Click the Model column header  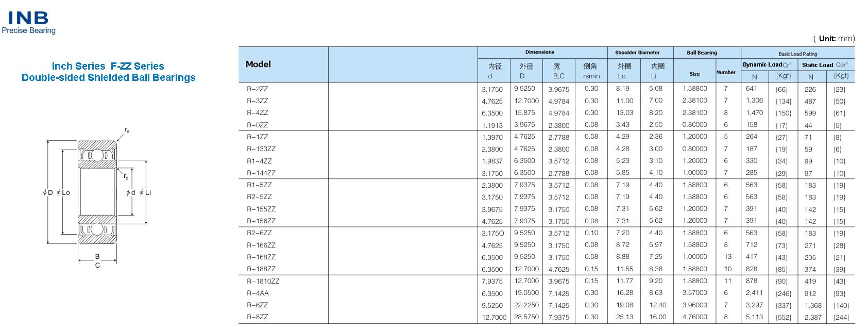tap(258, 64)
